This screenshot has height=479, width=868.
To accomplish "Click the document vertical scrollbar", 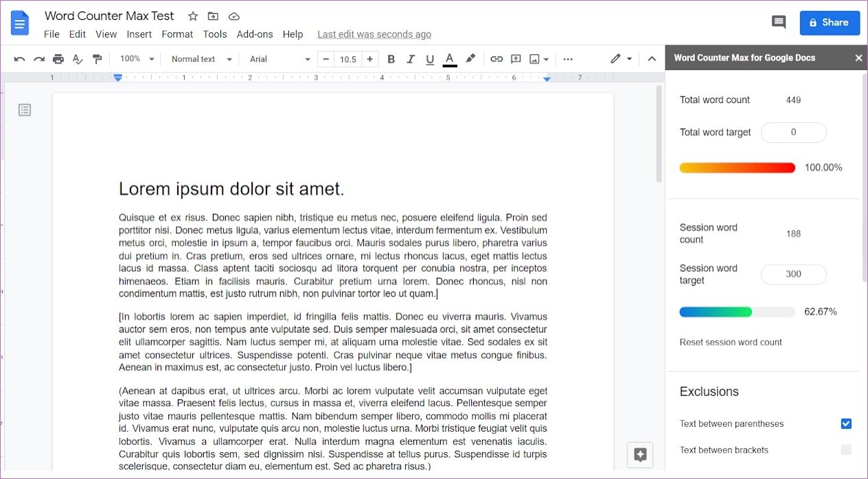I will point(659,134).
